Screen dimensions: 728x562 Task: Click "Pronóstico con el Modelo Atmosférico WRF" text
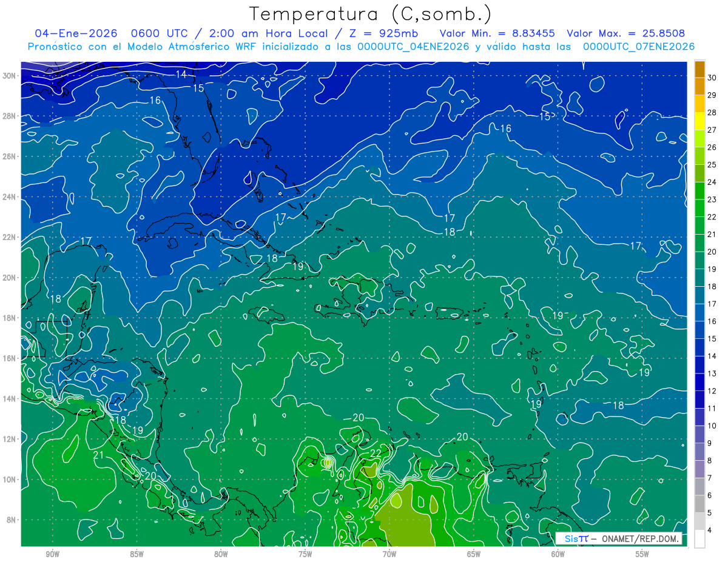point(142,47)
